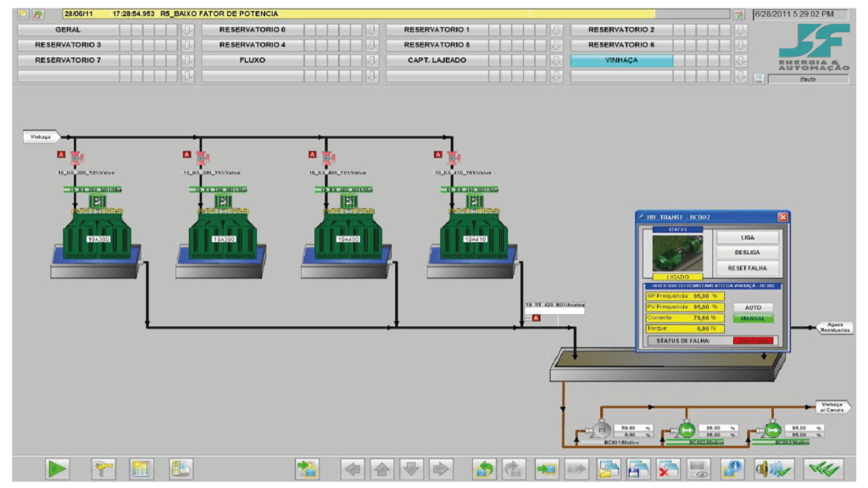Select MANUAL mode for BC002
The image size is (868, 488).
753,319
